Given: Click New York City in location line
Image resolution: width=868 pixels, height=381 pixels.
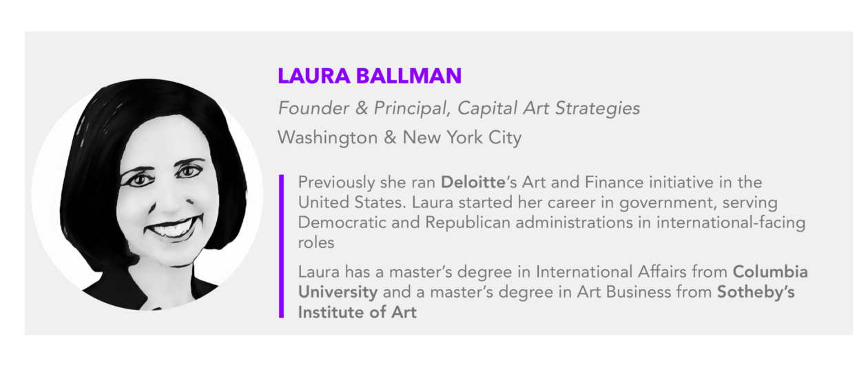Looking at the screenshot, I should point(462,138).
